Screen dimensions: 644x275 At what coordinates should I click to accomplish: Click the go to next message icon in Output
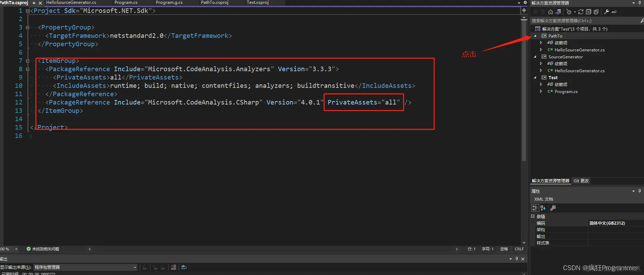[163, 267]
